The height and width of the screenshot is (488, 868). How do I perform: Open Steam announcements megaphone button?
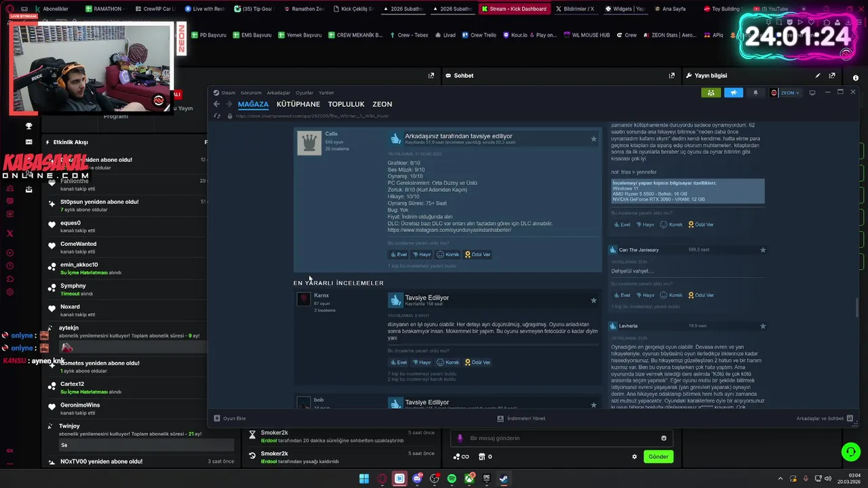click(x=734, y=93)
